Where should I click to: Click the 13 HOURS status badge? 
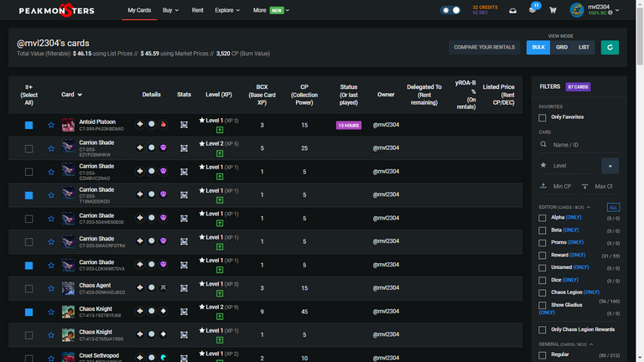(349, 125)
